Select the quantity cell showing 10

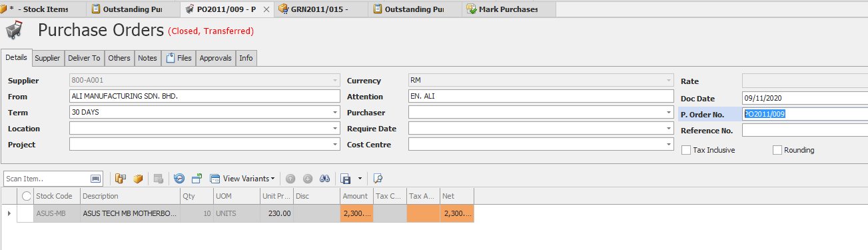197,213
